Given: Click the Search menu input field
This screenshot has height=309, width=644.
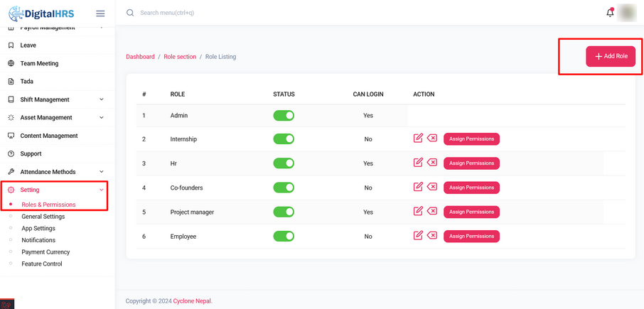Looking at the screenshot, I should (213, 13).
